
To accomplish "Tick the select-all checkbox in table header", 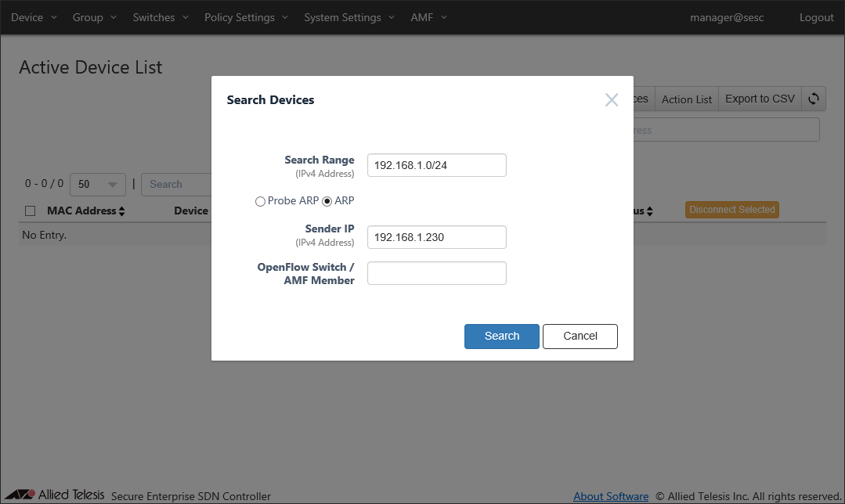I will point(31,211).
